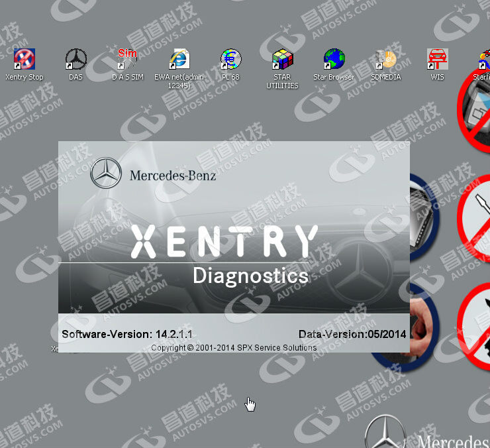Click the Software-Version: 14.2.1.1 text
Screen dimensions: 490x448
(127, 334)
